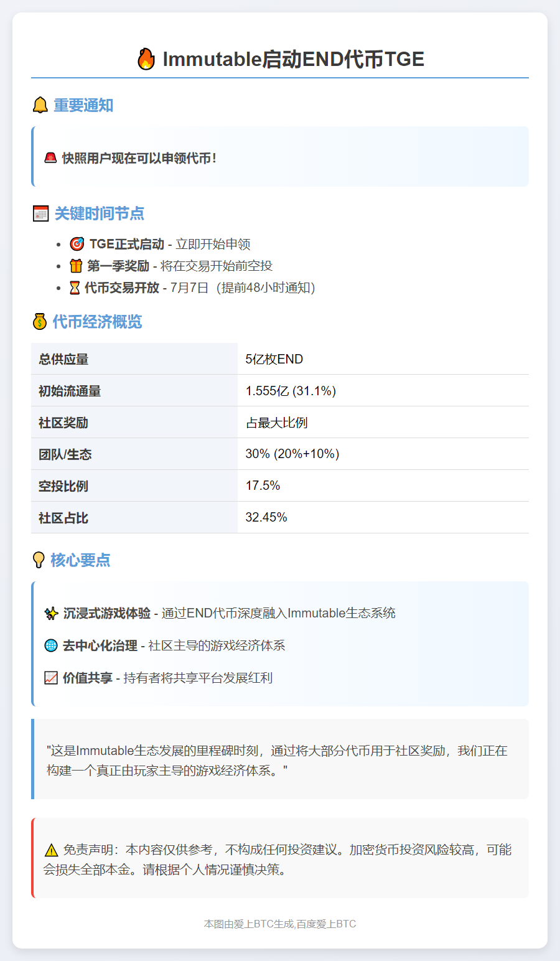Screen dimensions: 560x961
Task: Click the value 32.45%
Action: coord(266,517)
